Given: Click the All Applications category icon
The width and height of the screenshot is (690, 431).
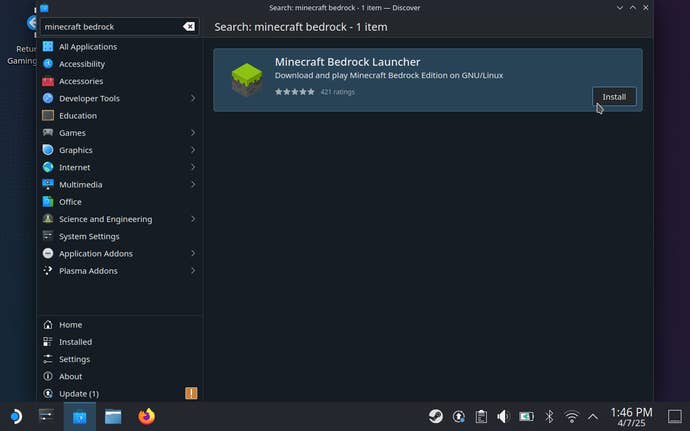Looking at the screenshot, I should (x=48, y=47).
